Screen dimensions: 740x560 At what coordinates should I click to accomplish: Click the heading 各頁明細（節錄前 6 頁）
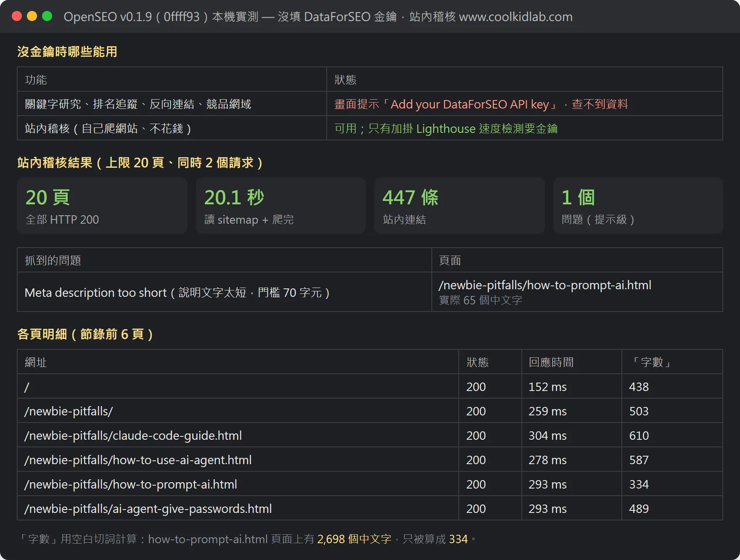pyautogui.click(x=85, y=334)
